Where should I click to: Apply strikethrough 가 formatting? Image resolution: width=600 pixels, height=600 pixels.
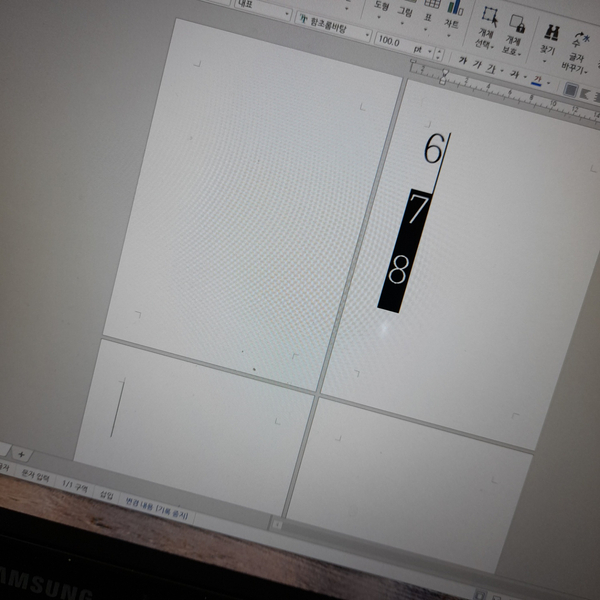pyautogui.click(x=514, y=74)
